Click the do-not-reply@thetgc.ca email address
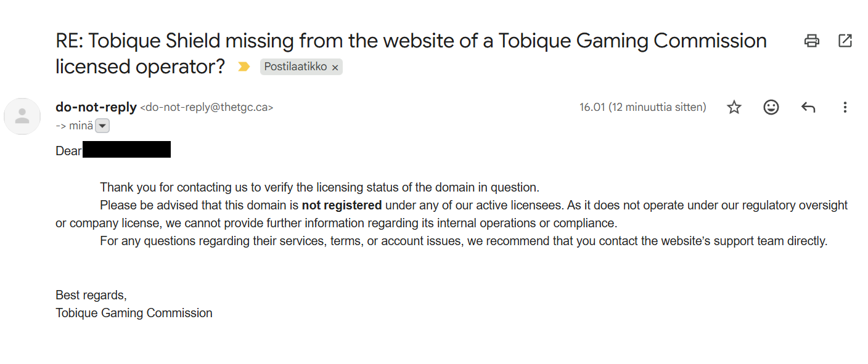Viewport: 868px width, 364px height. [207, 108]
